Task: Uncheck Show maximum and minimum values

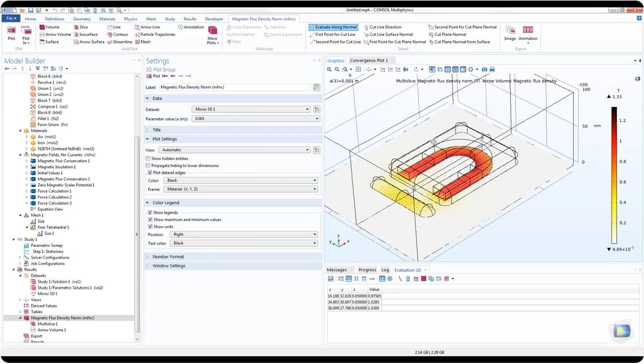Action: pyautogui.click(x=150, y=220)
